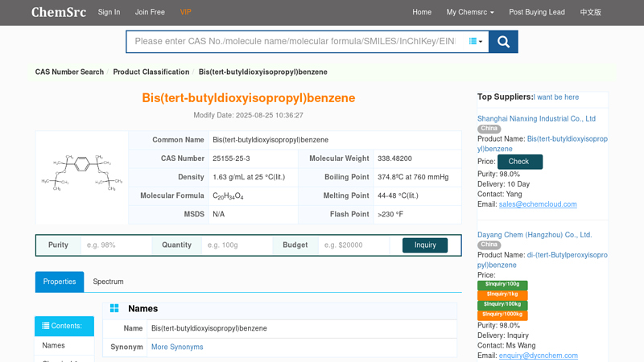Open Product Classification breadcrumb

click(151, 72)
